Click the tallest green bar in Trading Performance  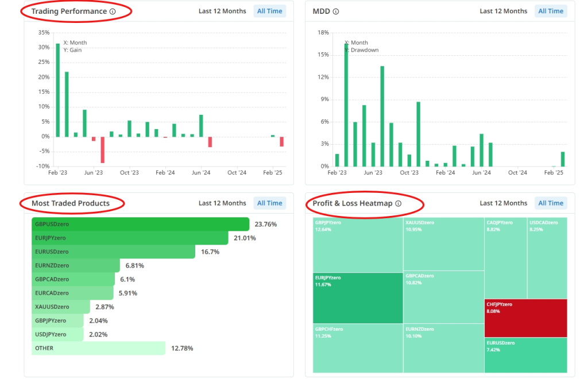tap(57, 90)
